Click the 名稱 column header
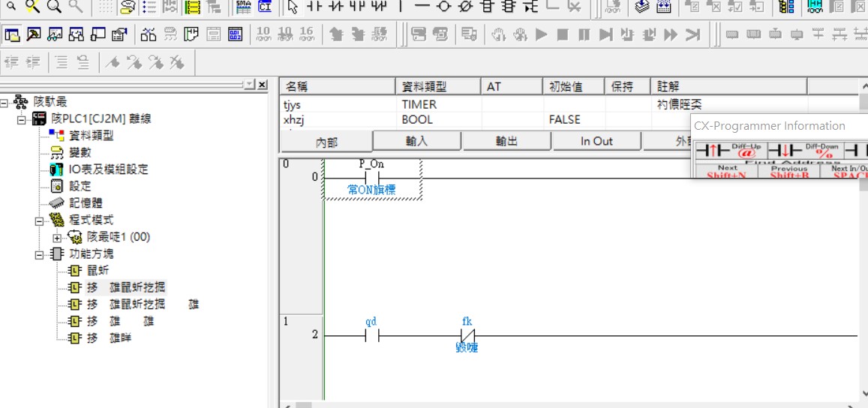Viewport: 868px width, 408px height. pyautogui.click(x=338, y=87)
